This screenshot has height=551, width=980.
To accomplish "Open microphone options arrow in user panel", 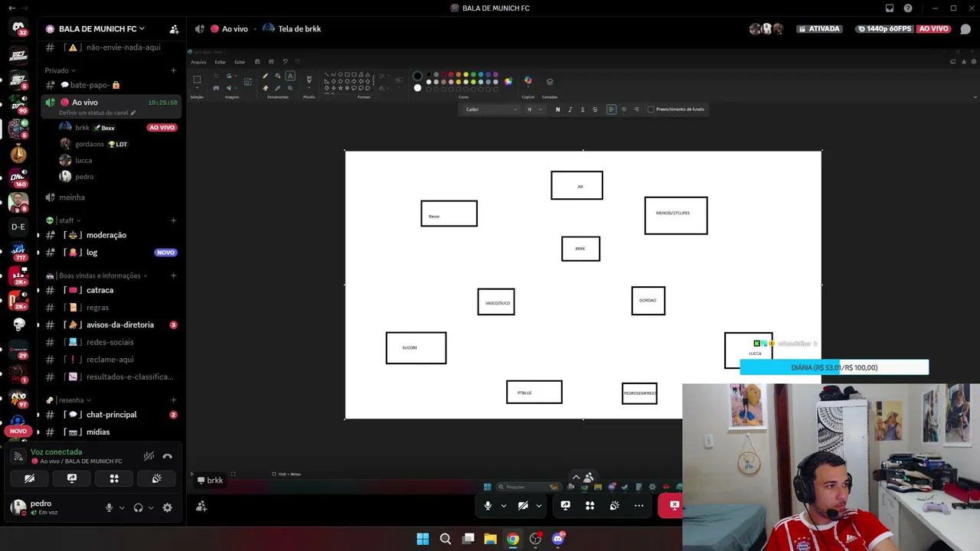I will click(121, 507).
